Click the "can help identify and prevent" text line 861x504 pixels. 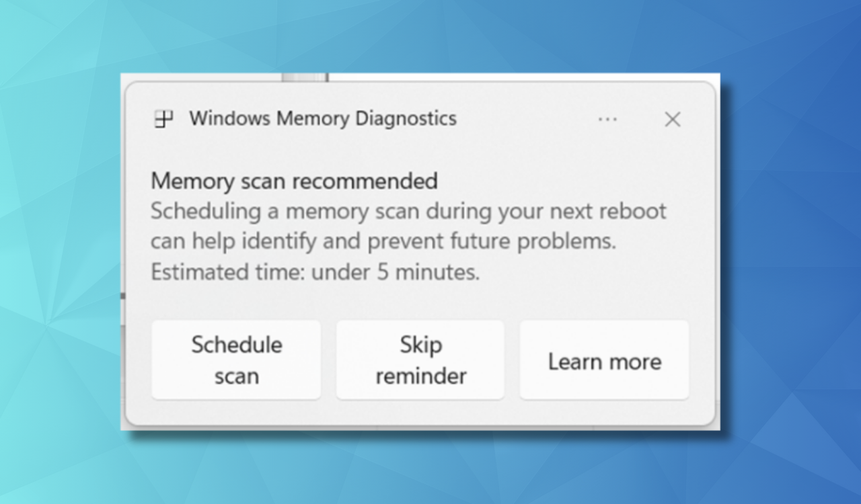[383, 241]
